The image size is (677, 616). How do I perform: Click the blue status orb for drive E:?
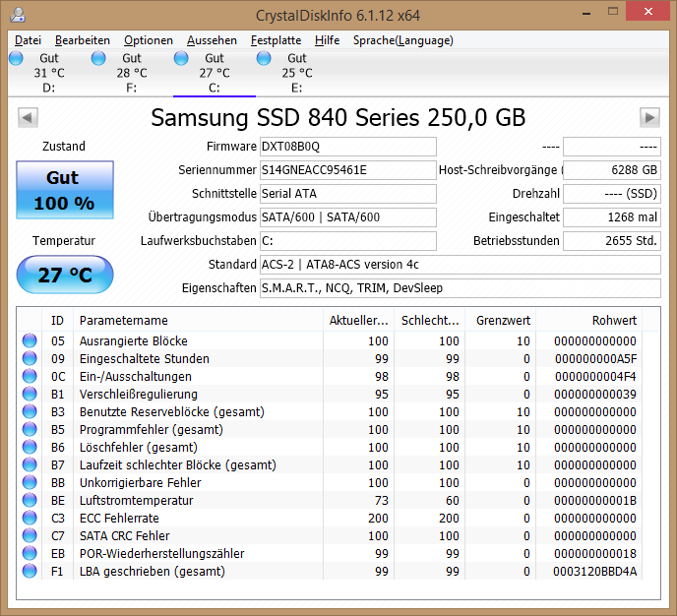click(264, 58)
